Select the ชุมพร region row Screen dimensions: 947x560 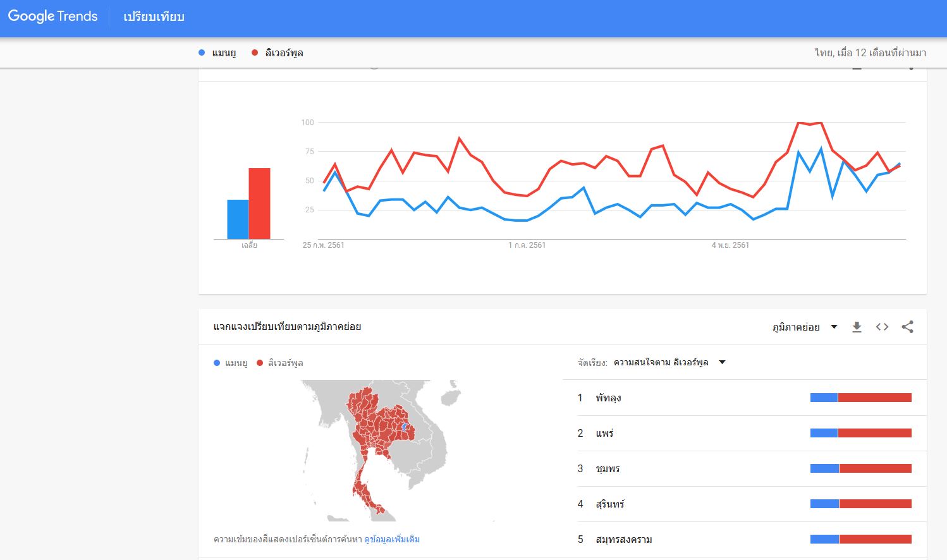click(x=752, y=468)
